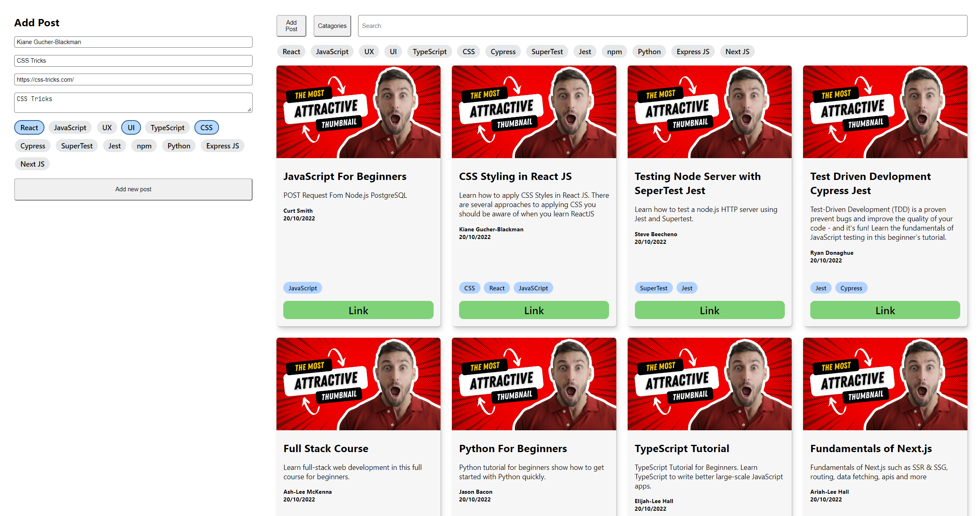Click thumbnail of Python For Beginners post
This screenshot has height=516, width=980.
(x=534, y=384)
